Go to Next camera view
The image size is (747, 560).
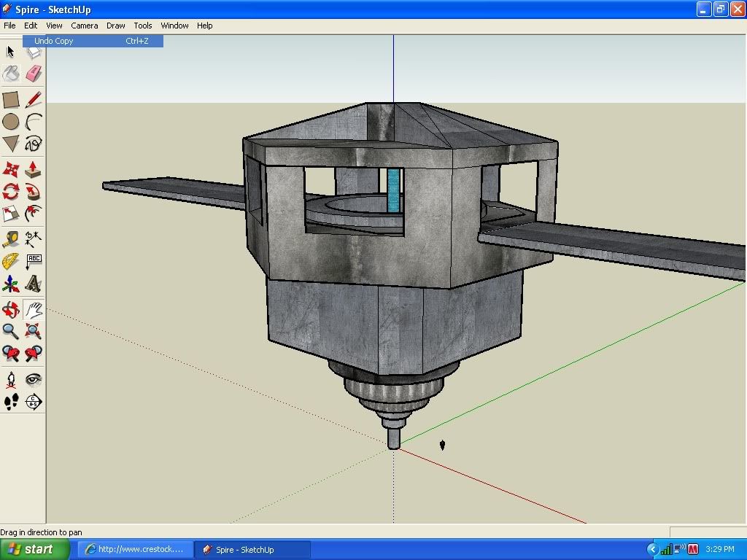tap(34, 354)
